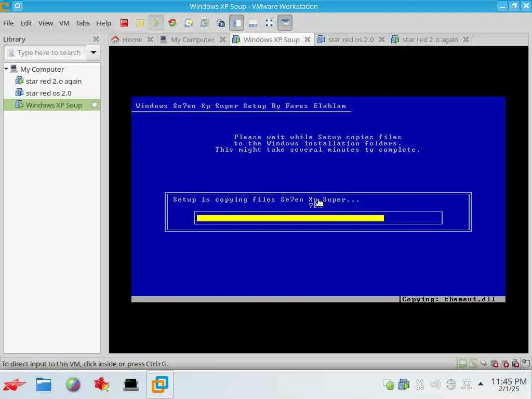Click the CD/DVD device status icon
Image resolution: width=532 pixels, height=399 pixels.
coord(473,364)
